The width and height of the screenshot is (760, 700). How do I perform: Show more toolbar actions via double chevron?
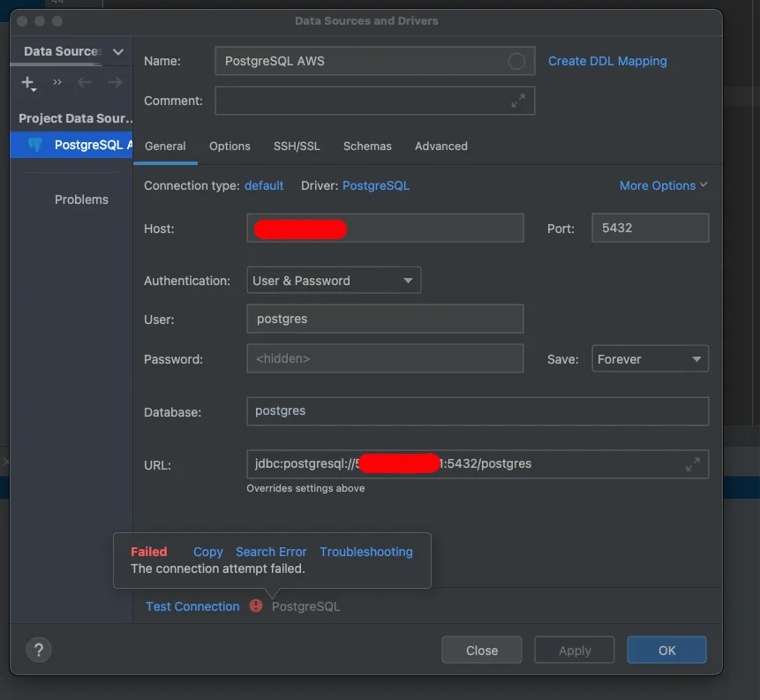click(x=57, y=82)
